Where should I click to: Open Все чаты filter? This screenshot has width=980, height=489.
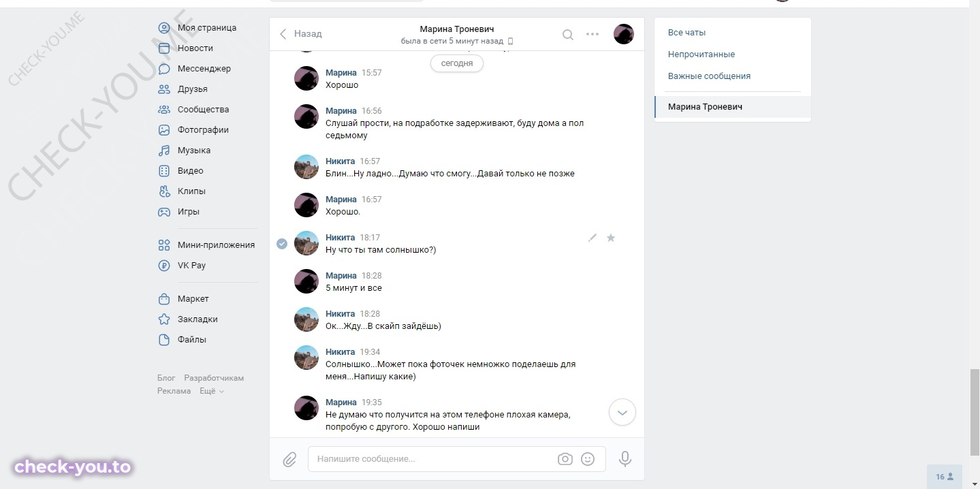point(686,33)
